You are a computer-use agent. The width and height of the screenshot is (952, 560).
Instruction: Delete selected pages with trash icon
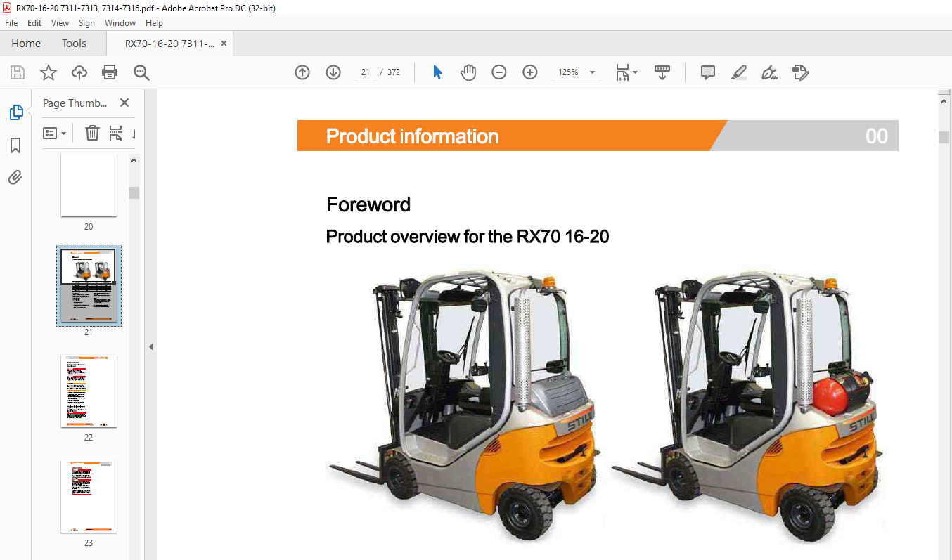[92, 133]
